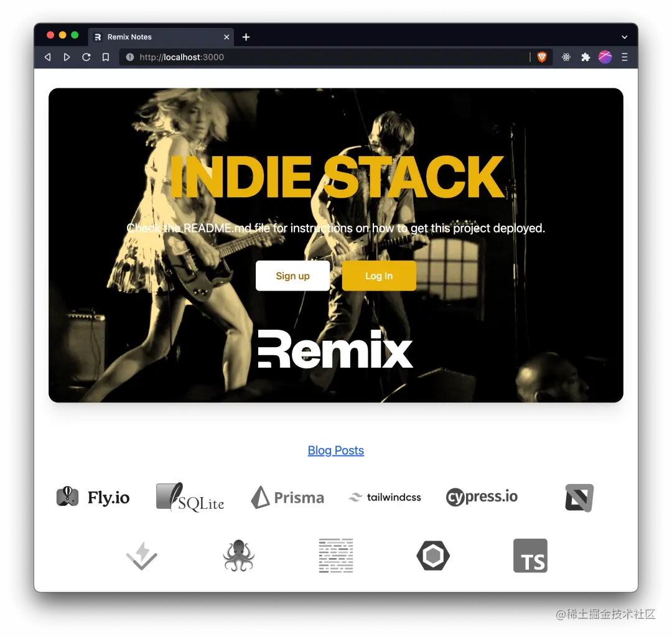Open the browser hamburger menu
Screen dimensions: 672x637
625,57
